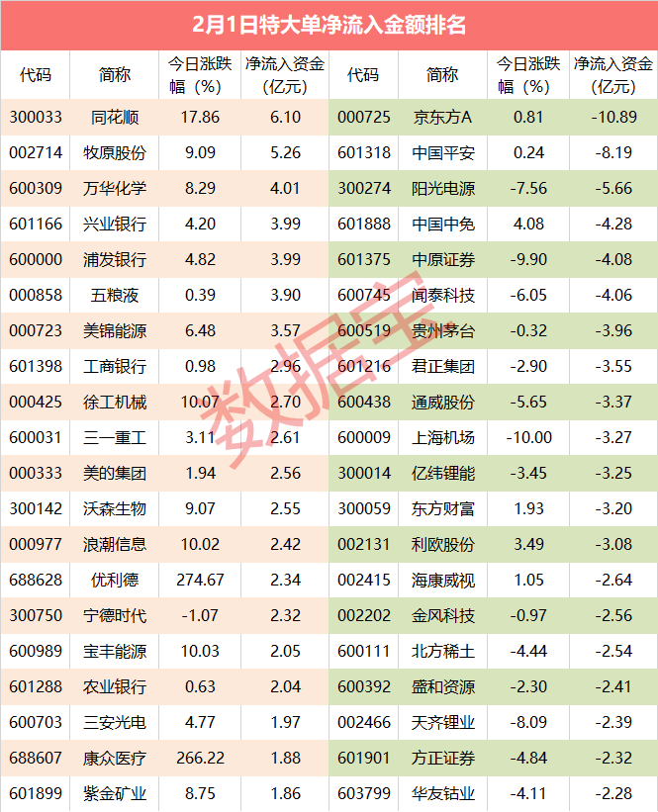Click stock name 美锦能源
Image resolution: width=658 pixels, height=812 pixels.
[x=115, y=331]
